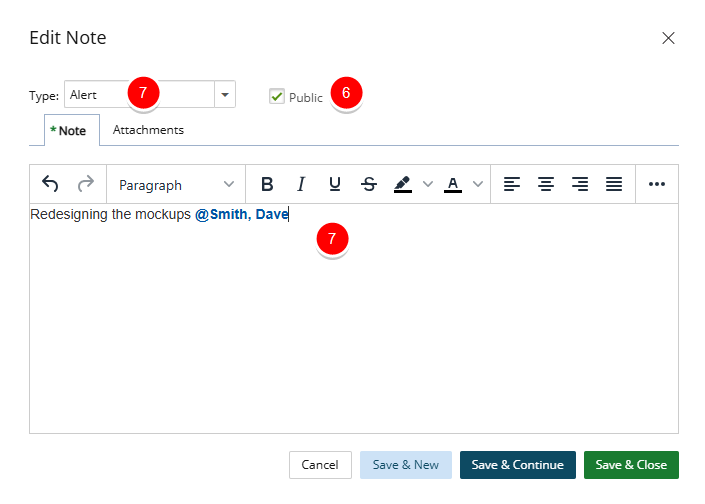Apply strikethrough formatting
Viewport: 705px width, 504px height.
coord(369,184)
